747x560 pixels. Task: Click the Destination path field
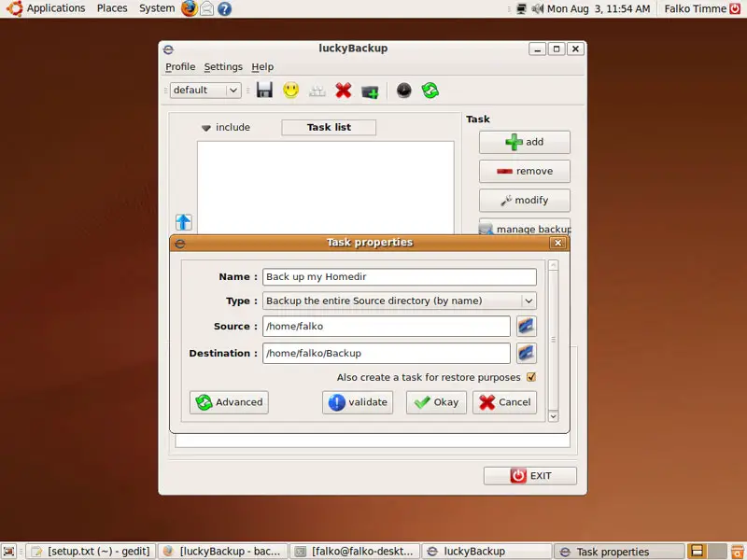pos(387,353)
